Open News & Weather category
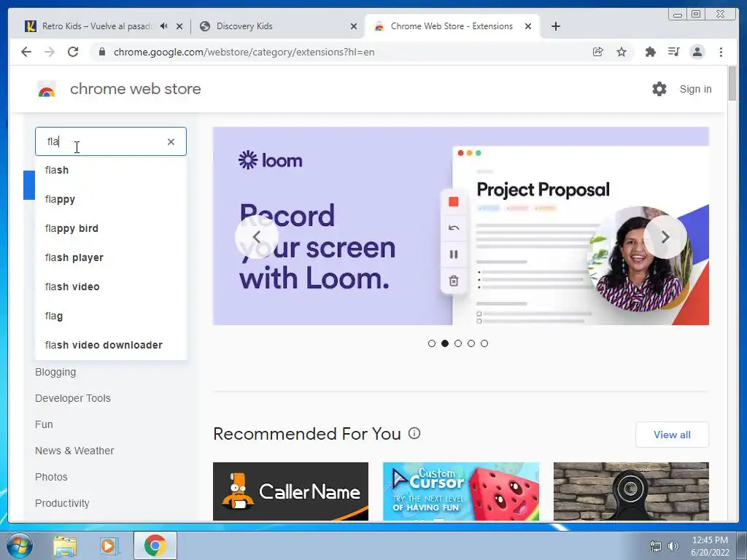The width and height of the screenshot is (747, 560). [x=74, y=451]
